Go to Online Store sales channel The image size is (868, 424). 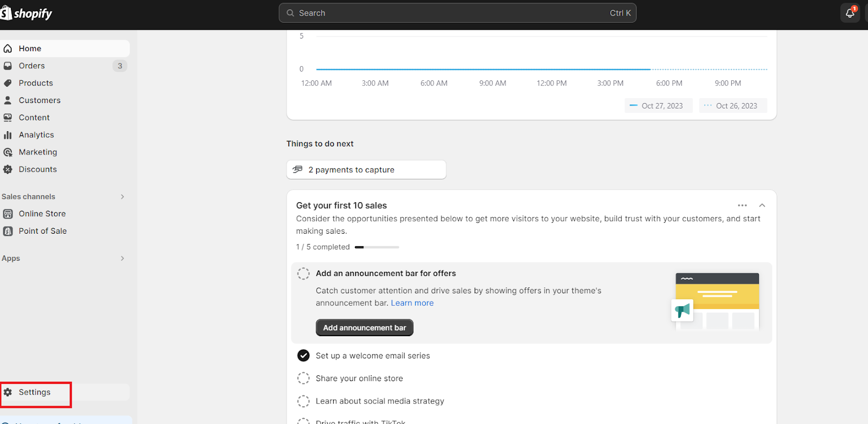coord(42,214)
